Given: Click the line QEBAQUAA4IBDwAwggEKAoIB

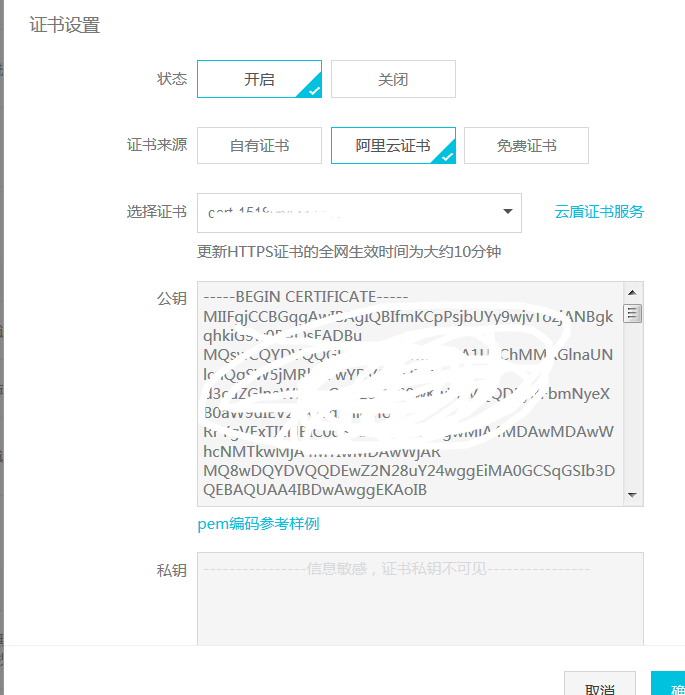Looking at the screenshot, I should (315, 490).
